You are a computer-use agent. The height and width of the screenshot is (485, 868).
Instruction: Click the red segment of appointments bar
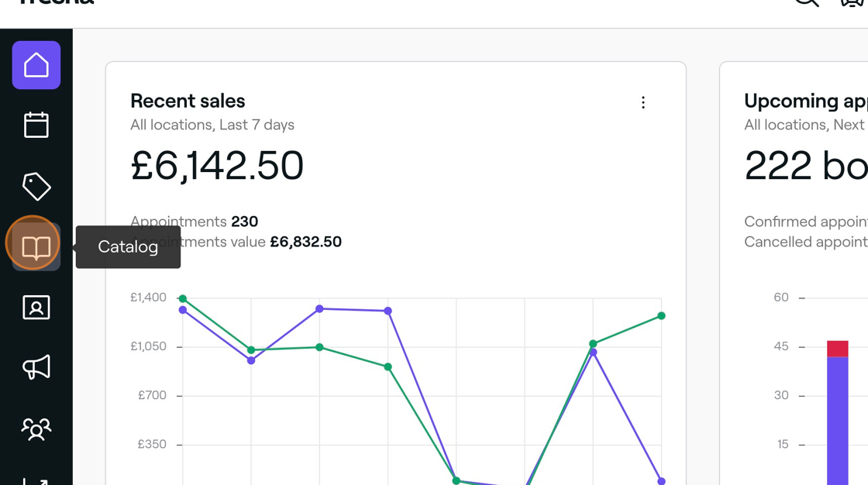click(838, 349)
